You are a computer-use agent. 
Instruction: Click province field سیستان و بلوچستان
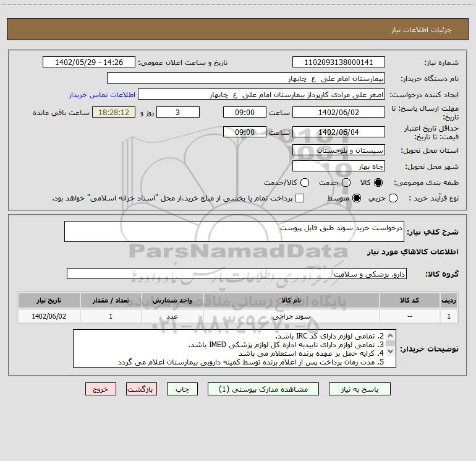[x=339, y=150]
